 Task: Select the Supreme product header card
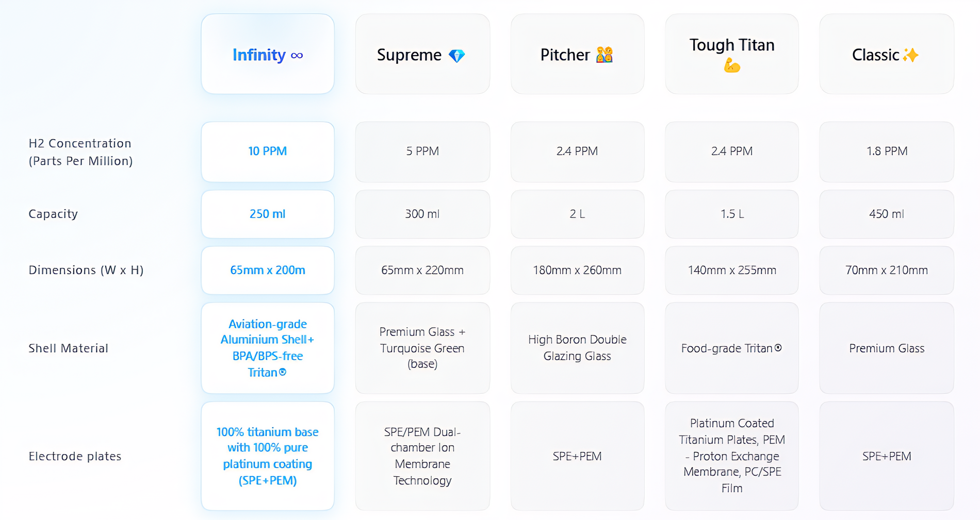tap(422, 54)
